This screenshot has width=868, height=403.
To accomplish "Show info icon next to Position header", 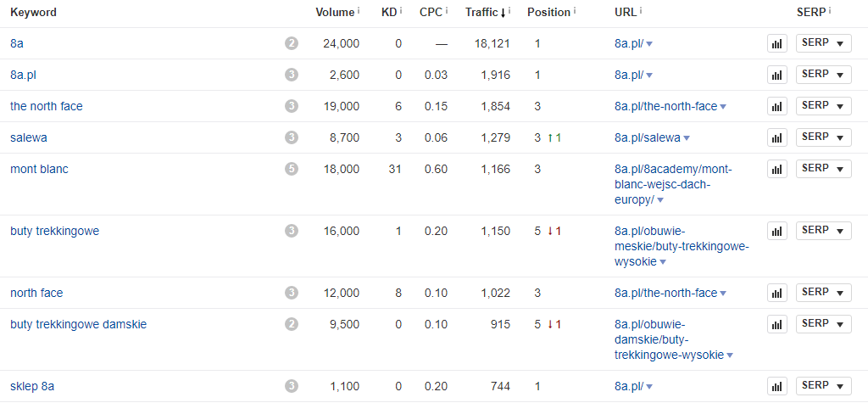I will click(x=575, y=10).
